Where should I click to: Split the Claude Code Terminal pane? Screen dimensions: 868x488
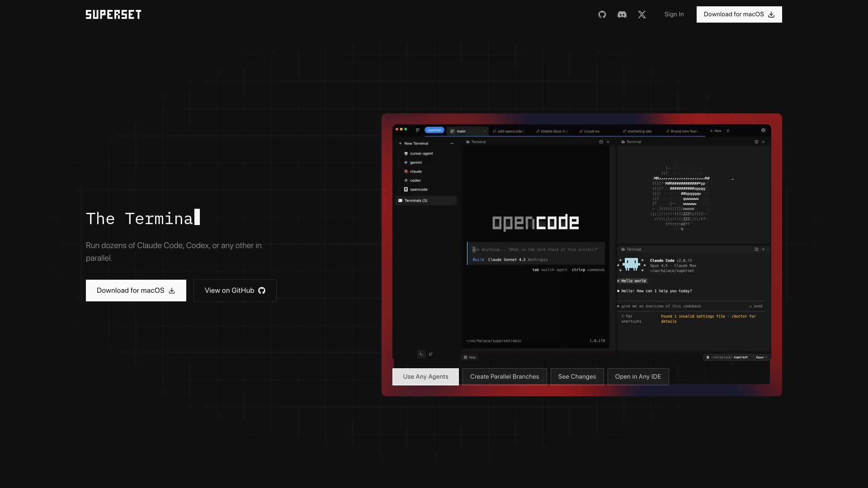pos(756,249)
